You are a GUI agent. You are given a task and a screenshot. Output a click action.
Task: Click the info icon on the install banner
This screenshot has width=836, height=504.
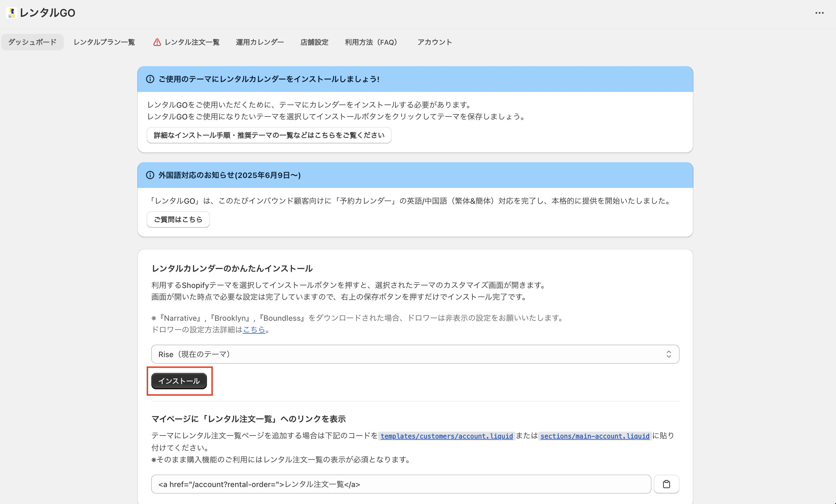click(x=150, y=79)
